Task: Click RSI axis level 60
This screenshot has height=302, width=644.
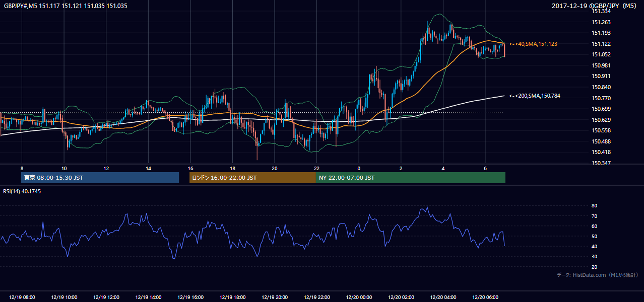Action: [595, 226]
